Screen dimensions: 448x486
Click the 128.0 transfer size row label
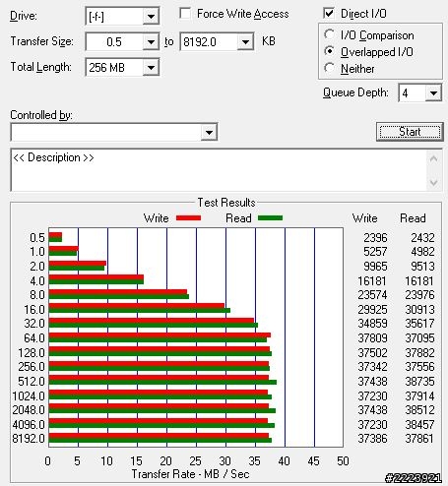point(32,352)
